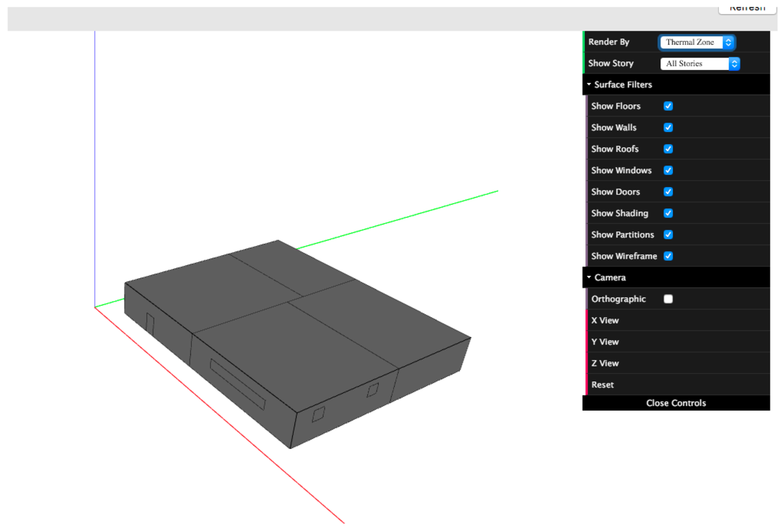Screen dimensions: 784x532
Task: Switch camera to Z View
Action: (605, 363)
